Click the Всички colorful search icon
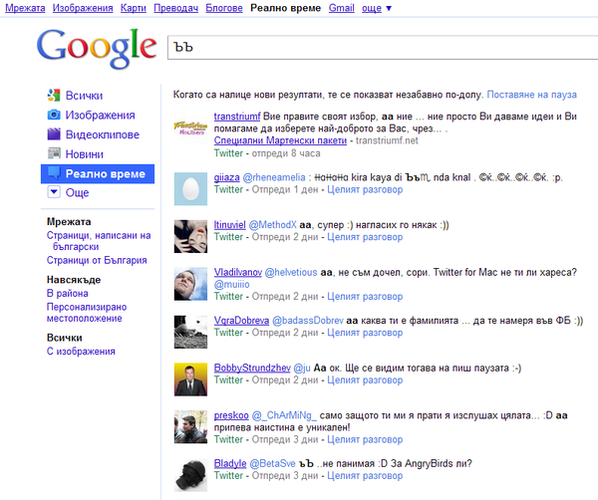This screenshot has height=500, width=598. tap(54, 95)
